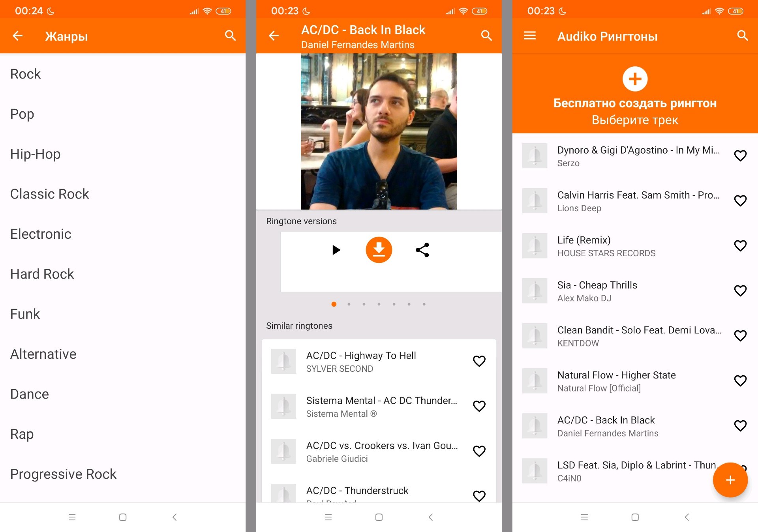
Task: Download the ringtone with orange button
Action: click(x=379, y=250)
